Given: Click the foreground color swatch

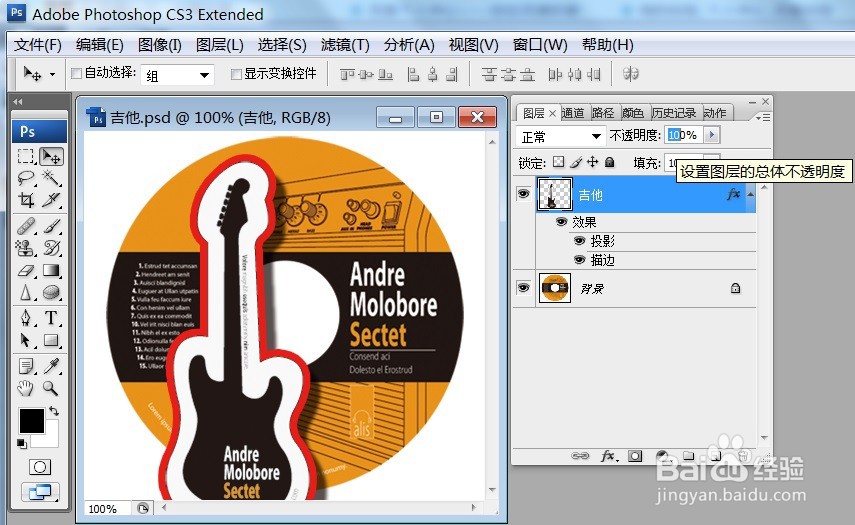Looking at the screenshot, I should point(31,420).
